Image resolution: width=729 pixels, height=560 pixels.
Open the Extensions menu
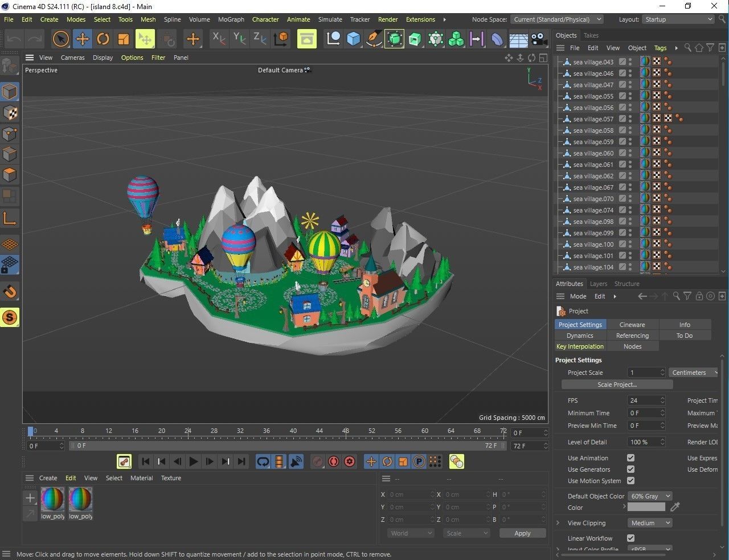(420, 19)
